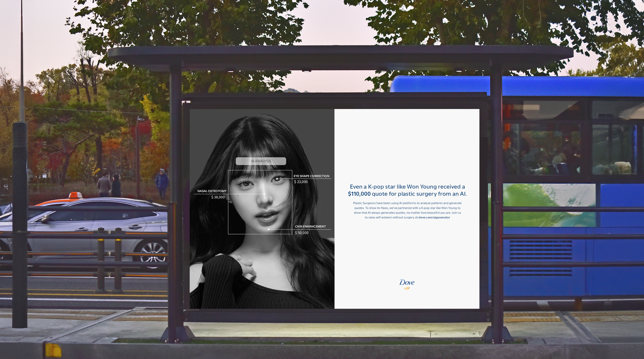This screenshot has width=644, height=359.
Task: Click the AI ANALYSIS label on the poster
Action: pyautogui.click(x=261, y=161)
